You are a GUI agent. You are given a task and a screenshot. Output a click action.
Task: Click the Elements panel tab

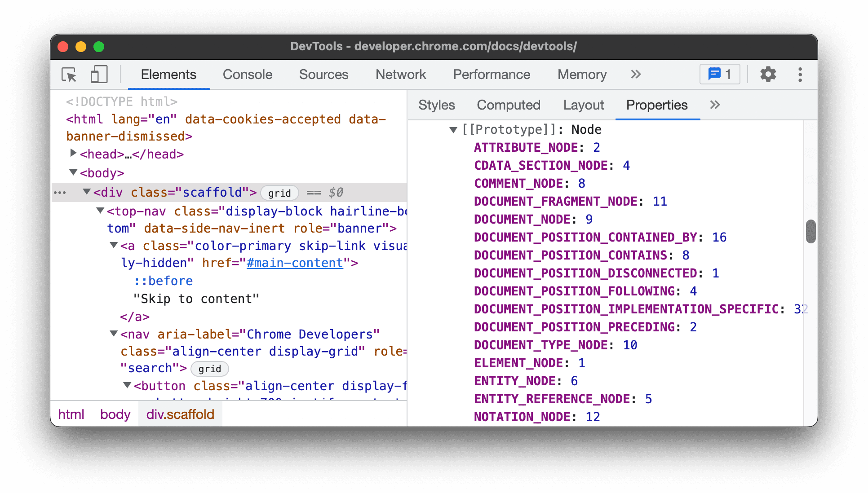click(x=169, y=74)
